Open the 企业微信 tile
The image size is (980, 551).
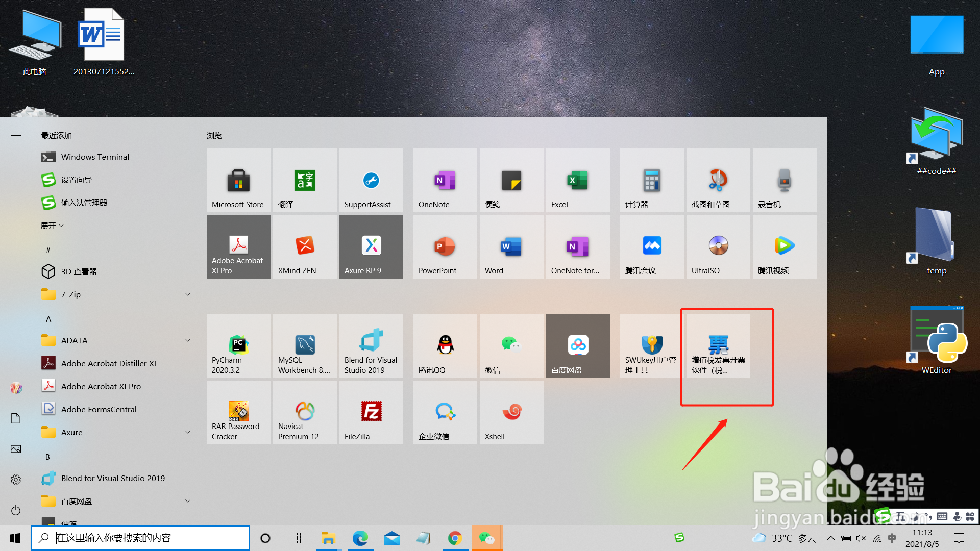click(x=445, y=412)
